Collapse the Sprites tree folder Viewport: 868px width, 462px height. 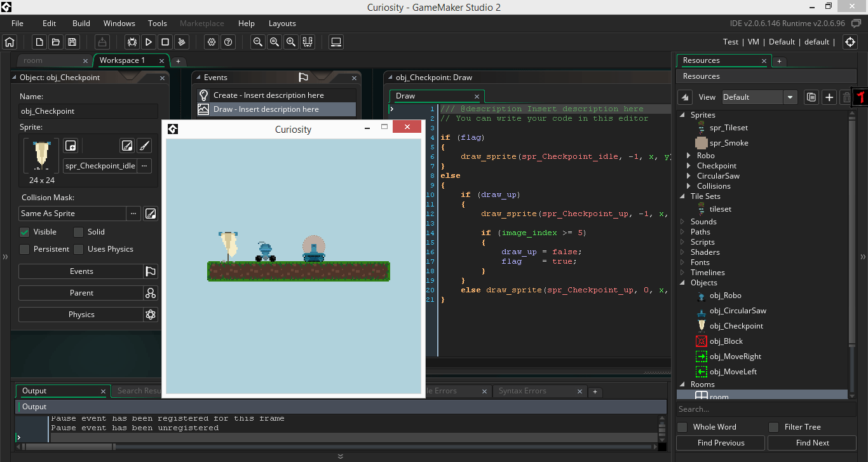click(x=683, y=115)
